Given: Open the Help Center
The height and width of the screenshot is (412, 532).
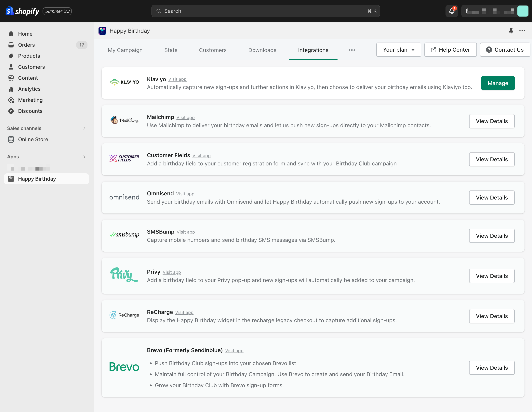Looking at the screenshot, I should [x=450, y=50].
